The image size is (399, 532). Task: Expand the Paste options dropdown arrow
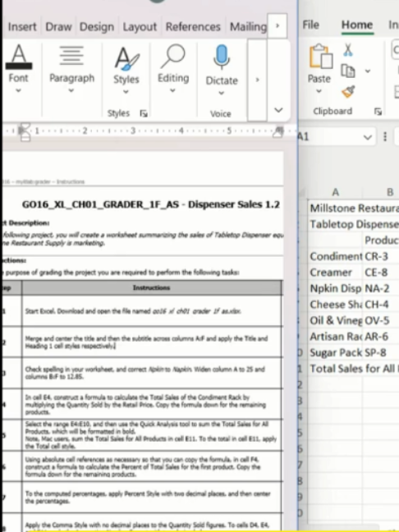[319, 91]
